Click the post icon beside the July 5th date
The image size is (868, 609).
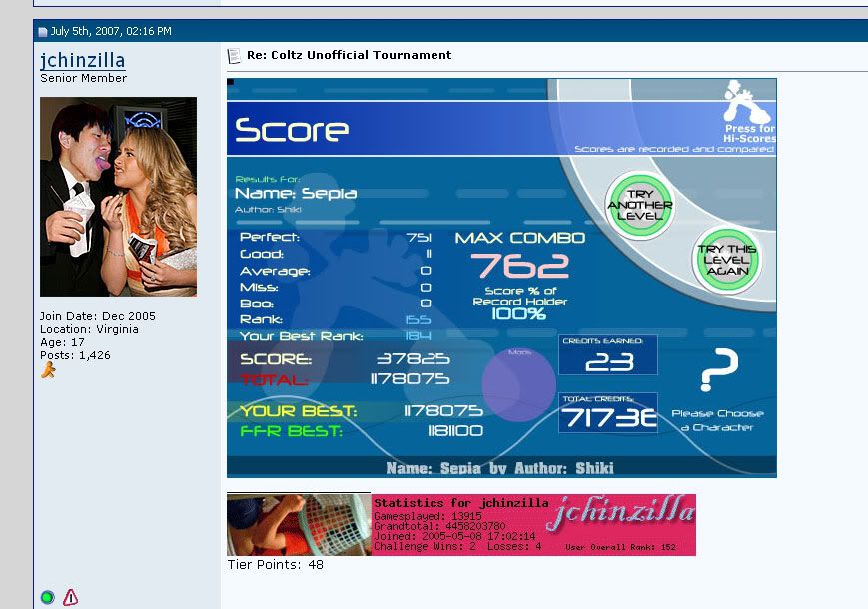[43, 32]
